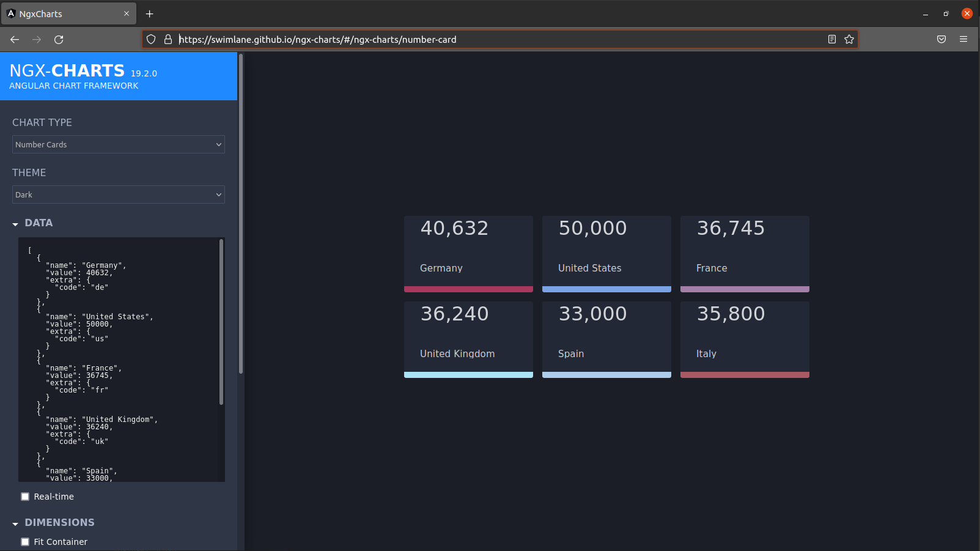Bookmark the page with the star icon

(849, 39)
